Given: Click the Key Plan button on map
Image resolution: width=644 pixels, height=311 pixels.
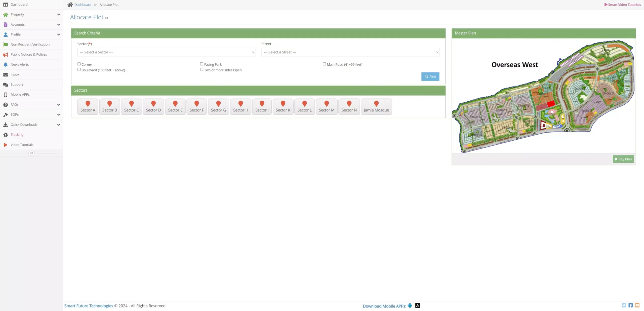Looking at the screenshot, I should [623, 159].
